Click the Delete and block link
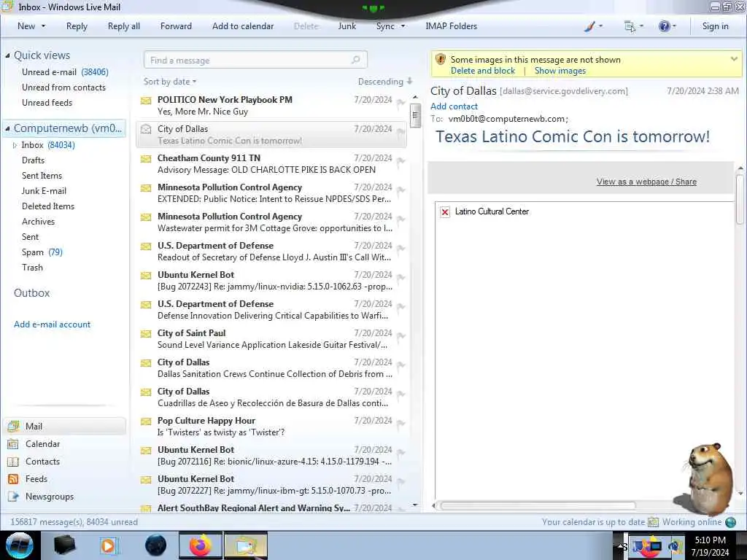The width and height of the screenshot is (747, 560). click(483, 71)
